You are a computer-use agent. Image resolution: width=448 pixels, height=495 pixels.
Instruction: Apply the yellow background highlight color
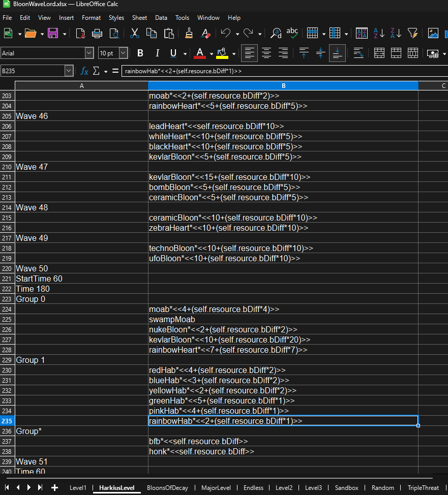(222, 53)
